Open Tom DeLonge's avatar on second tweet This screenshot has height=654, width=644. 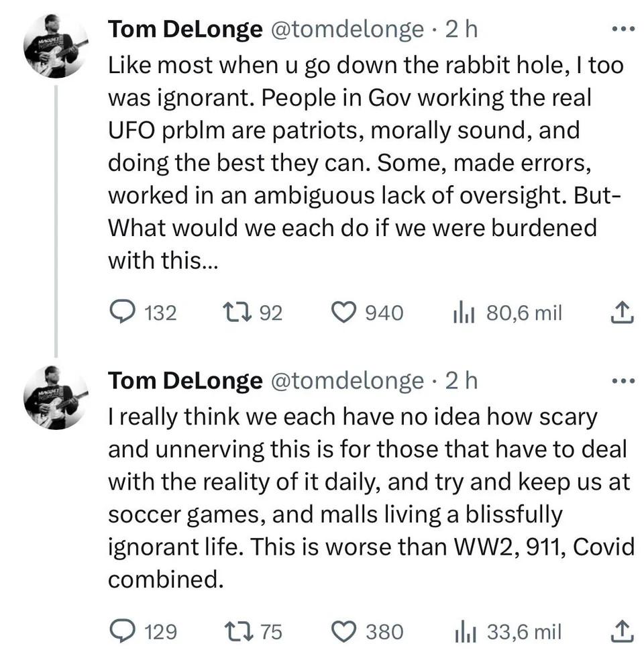(56, 398)
